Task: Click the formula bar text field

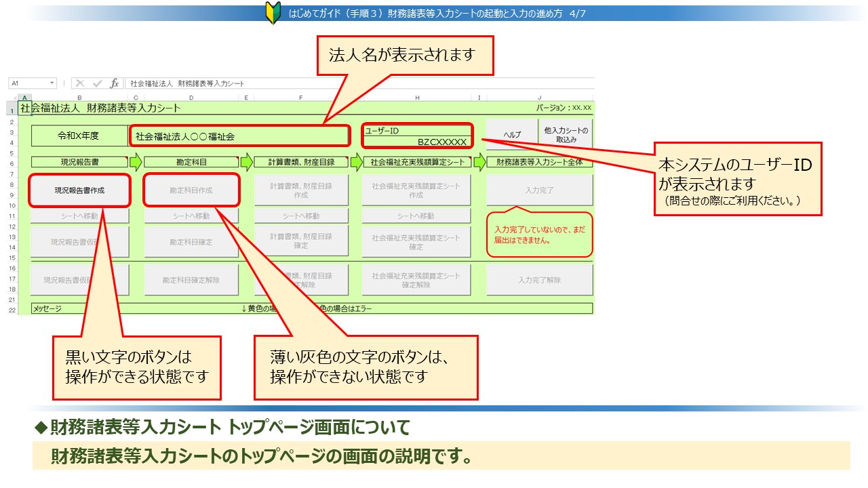Action: [x=359, y=83]
